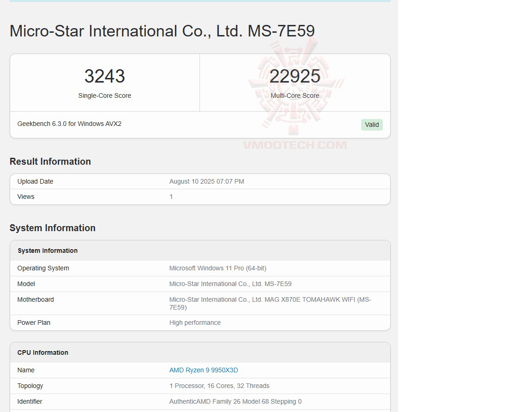Select the Operating System row value
Viewport: 532px width, 412px height.
click(218, 268)
